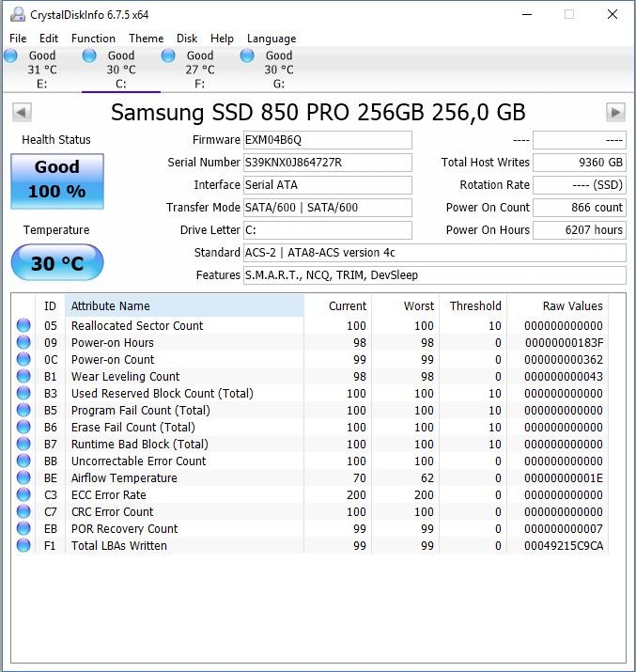Click the Firmware field EXM04B6Q

[328, 140]
